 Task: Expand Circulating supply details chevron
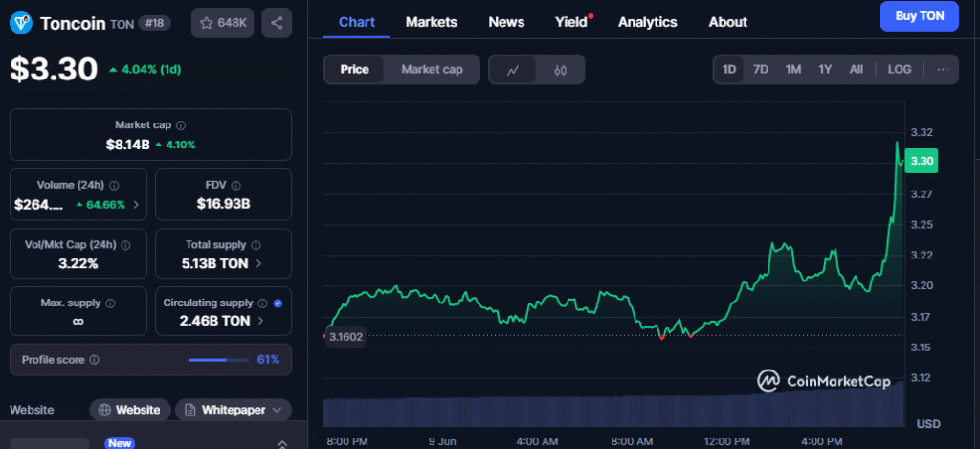(260, 321)
